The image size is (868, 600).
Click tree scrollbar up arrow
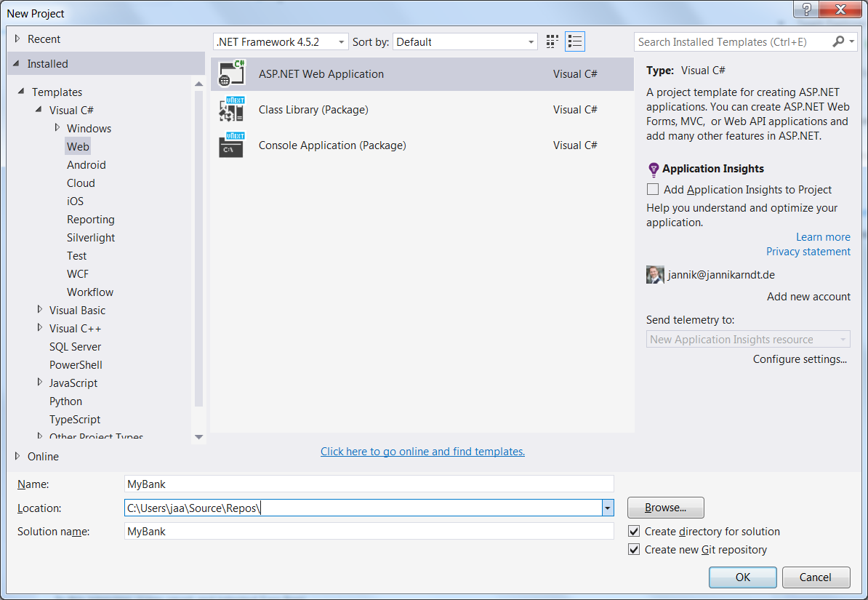[198, 84]
